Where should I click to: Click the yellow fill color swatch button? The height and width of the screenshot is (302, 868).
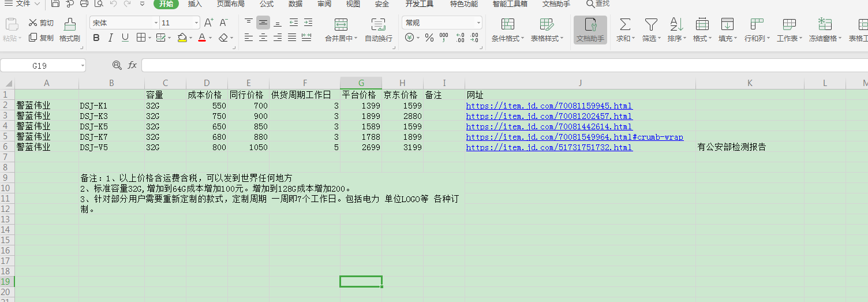[182, 38]
